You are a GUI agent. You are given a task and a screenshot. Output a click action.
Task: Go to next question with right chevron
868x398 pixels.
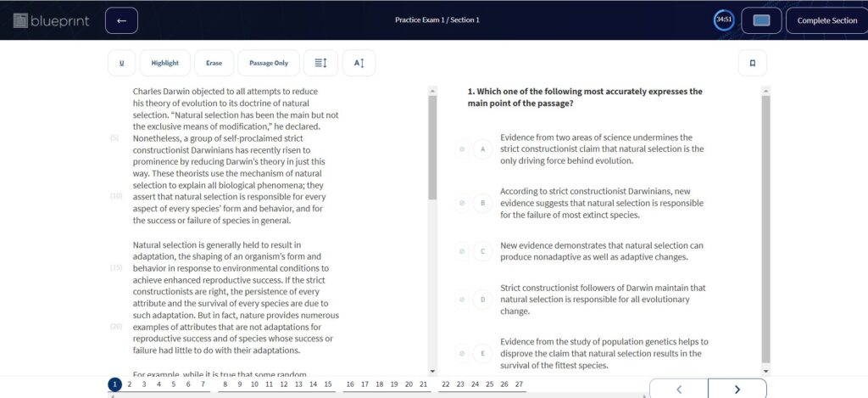tap(737, 389)
